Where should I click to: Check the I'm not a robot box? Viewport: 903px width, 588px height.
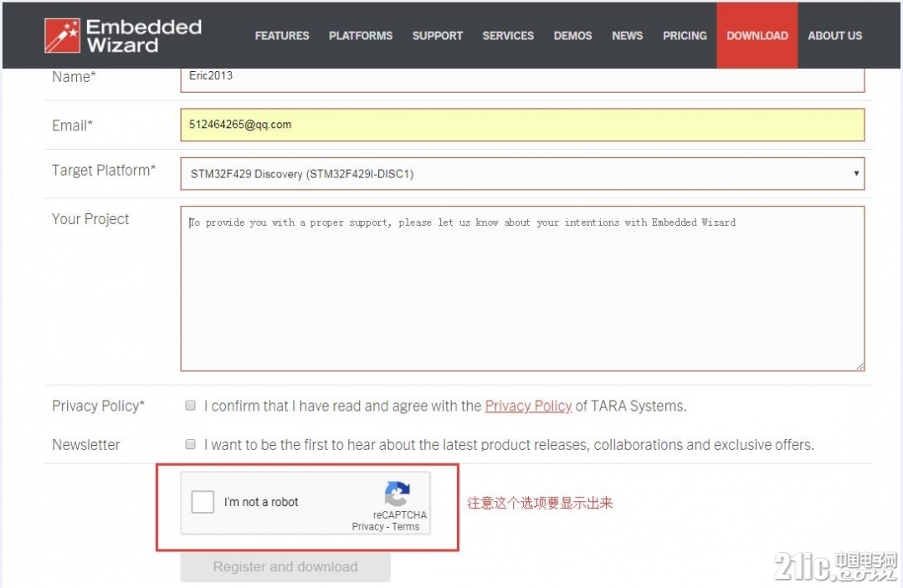(203, 502)
